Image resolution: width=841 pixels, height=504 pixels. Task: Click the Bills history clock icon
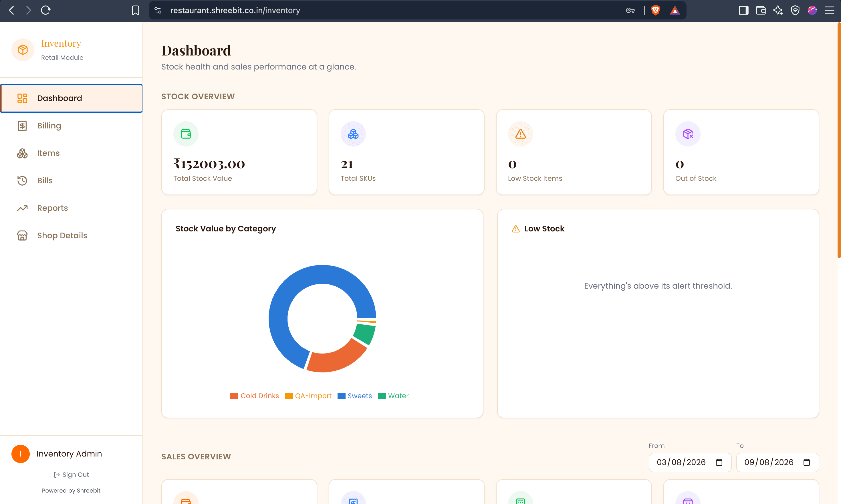pyautogui.click(x=22, y=181)
